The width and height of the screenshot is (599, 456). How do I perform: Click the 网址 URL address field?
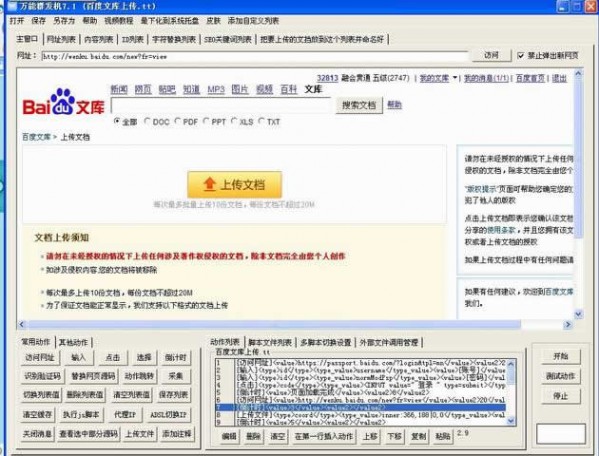point(254,56)
